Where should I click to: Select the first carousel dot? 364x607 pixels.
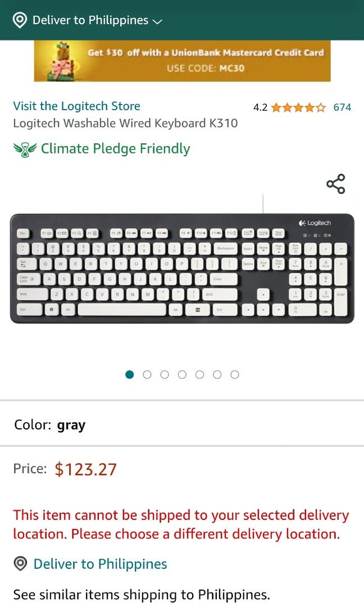[x=130, y=374]
